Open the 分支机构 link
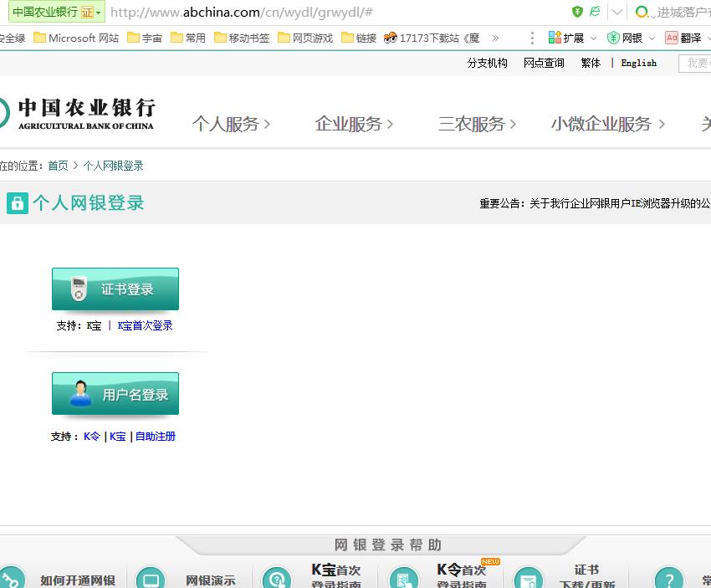Screen dimensions: 711x588 (x=487, y=63)
